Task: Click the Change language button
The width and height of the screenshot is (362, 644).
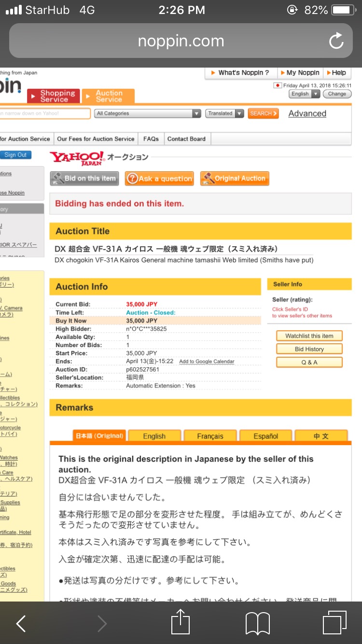Action: [x=337, y=94]
